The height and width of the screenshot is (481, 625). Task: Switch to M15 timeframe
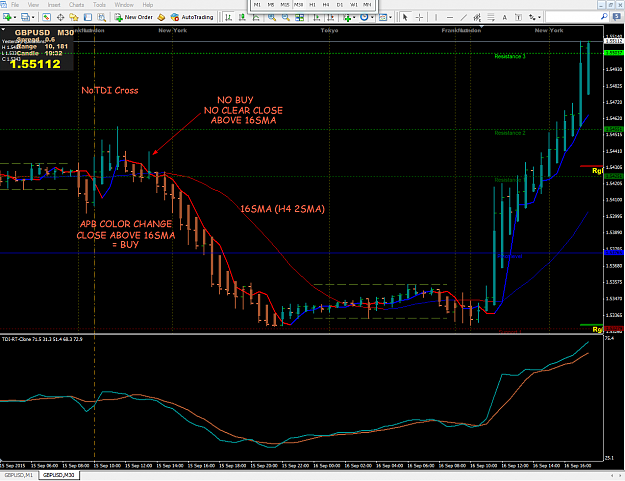pyautogui.click(x=285, y=5)
